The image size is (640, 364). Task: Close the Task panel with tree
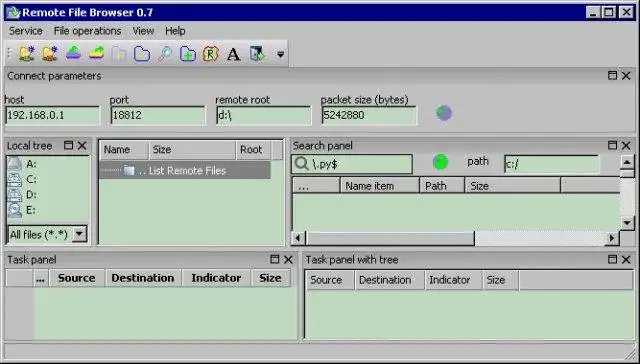point(626,259)
